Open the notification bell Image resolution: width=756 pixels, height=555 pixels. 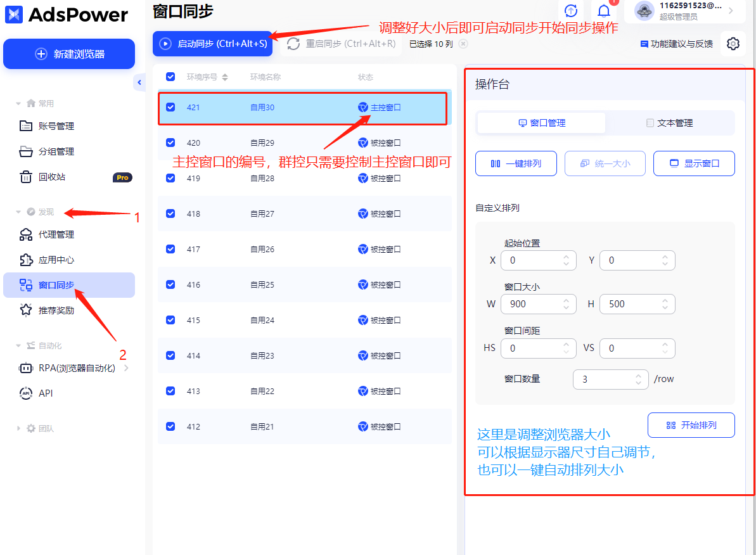tap(604, 11)
